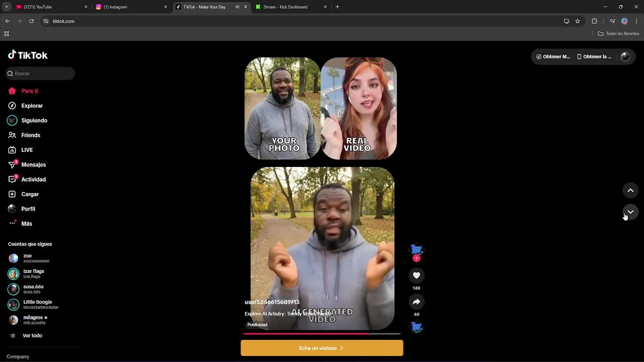
Task: Go to next video with down arrow
Action: (x=630, y=212)
